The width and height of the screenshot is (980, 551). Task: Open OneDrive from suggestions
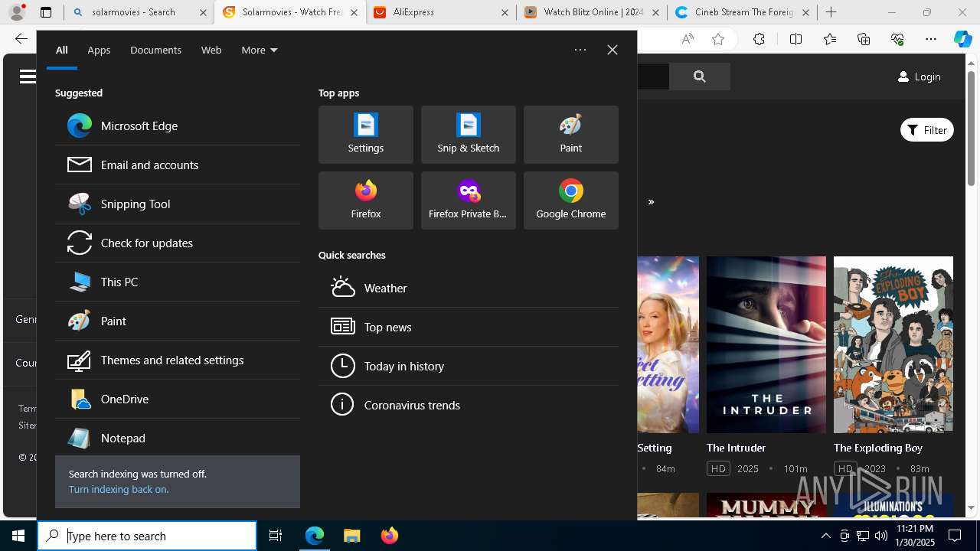(178, 399)
